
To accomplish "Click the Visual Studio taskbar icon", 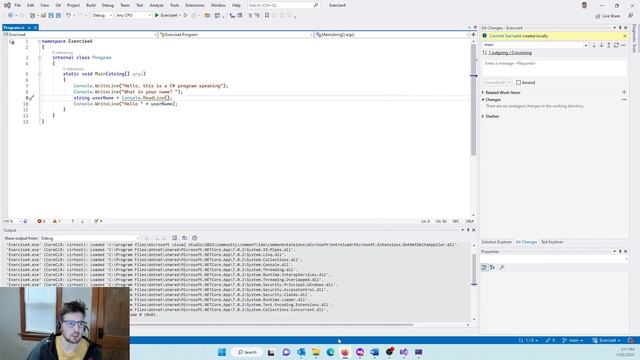I will point(404,352).
